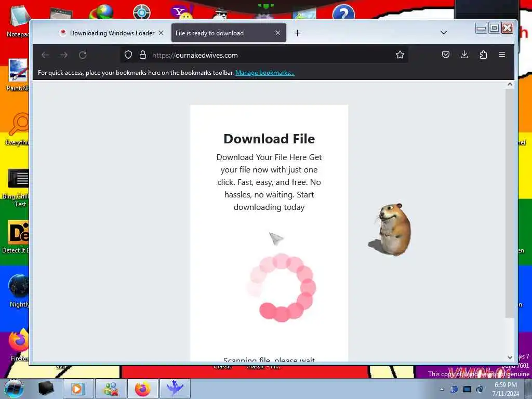
Task: Click the vertical scrollbar thumb
Action: click(x=510, y=204)
